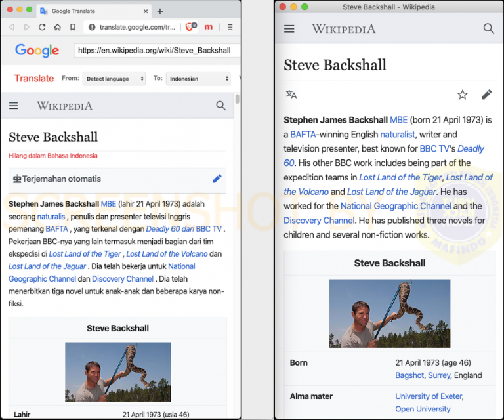504x420 pixels.
Task: Open 'National Geographic Channel' link, English window
Action: point(396,206)
